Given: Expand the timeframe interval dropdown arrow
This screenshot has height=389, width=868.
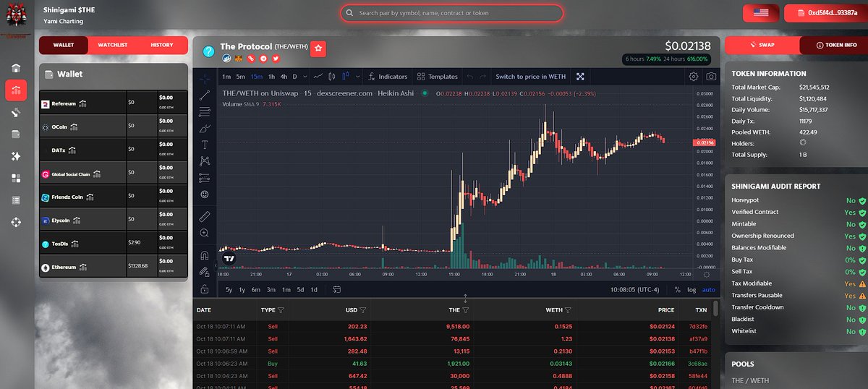Looking at the screenshot, I should tap(305, 77).
